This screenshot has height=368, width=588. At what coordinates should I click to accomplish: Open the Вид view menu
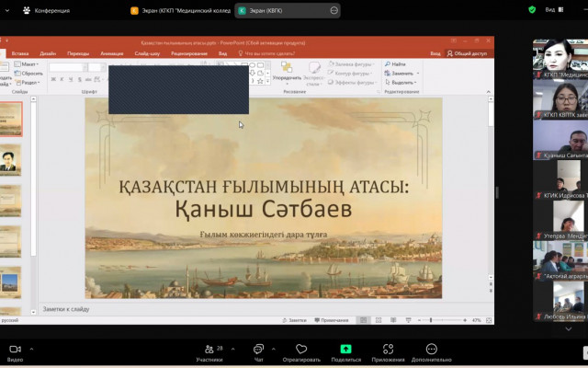[x=552, y=10]
